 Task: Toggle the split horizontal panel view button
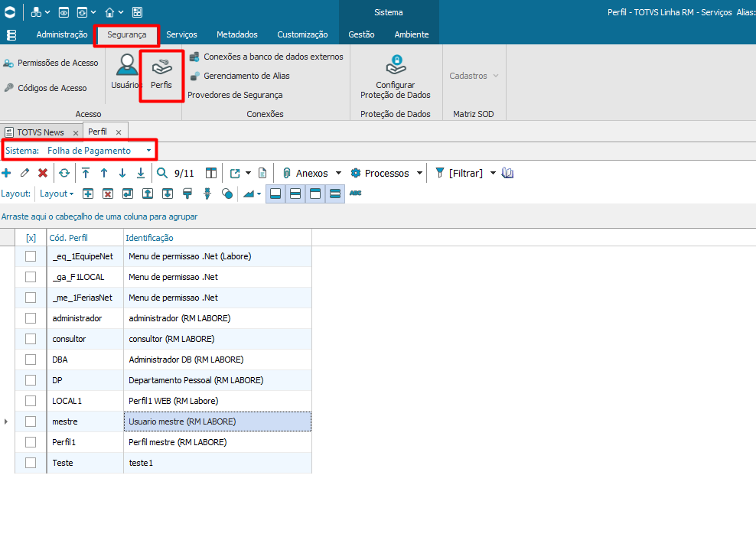[295, 194]
